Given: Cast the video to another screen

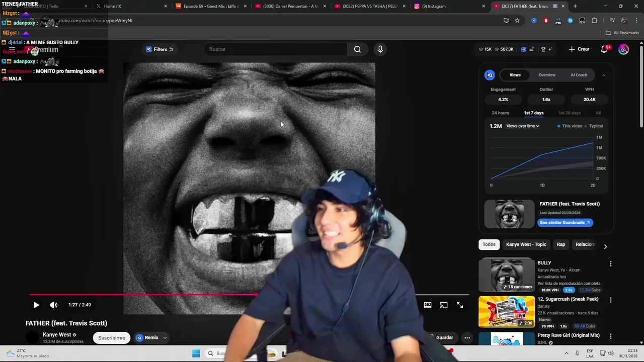Looking at the screenshot, I should [444, 305].
